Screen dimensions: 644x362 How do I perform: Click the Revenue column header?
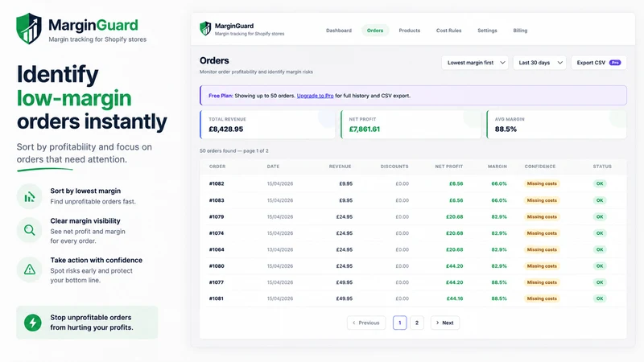tap(340, 167)
